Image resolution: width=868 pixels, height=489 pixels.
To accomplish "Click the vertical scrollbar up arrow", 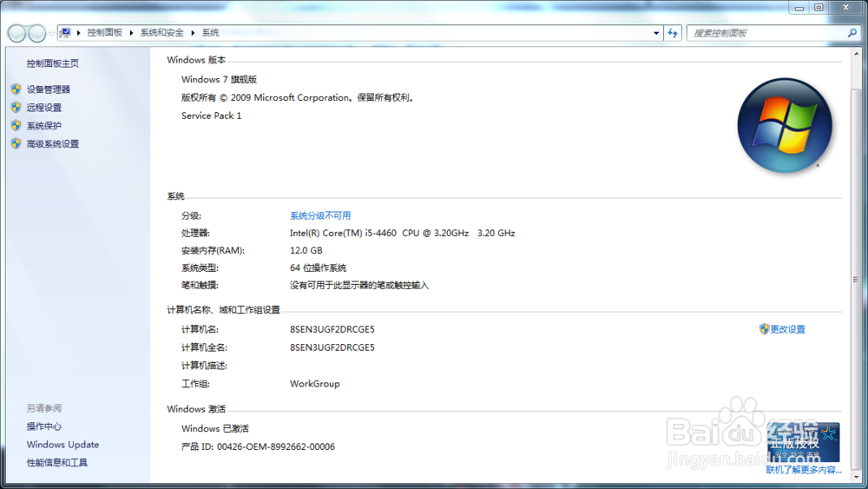I will point(857,54).
